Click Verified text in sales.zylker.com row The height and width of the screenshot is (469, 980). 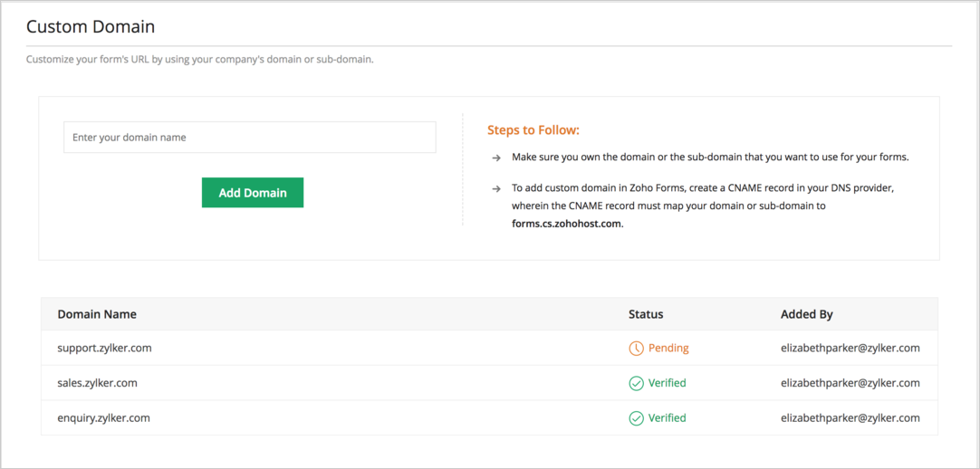click(668, 383)
